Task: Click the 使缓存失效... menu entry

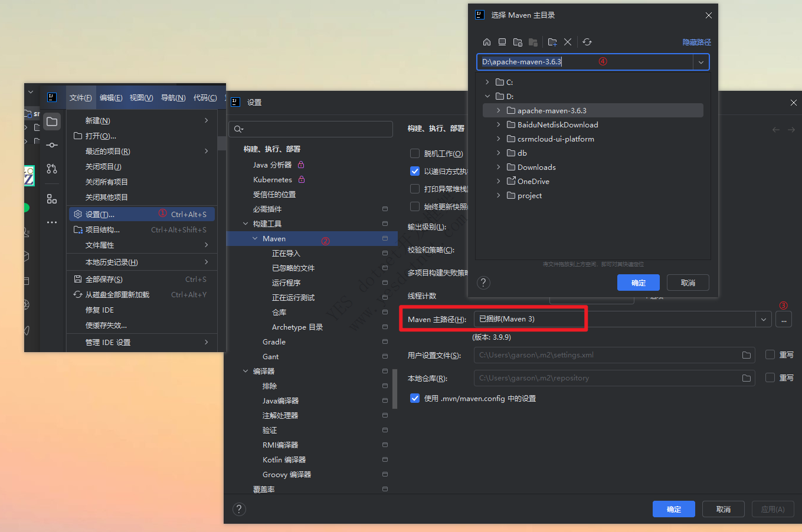Action: coord(142,325)
